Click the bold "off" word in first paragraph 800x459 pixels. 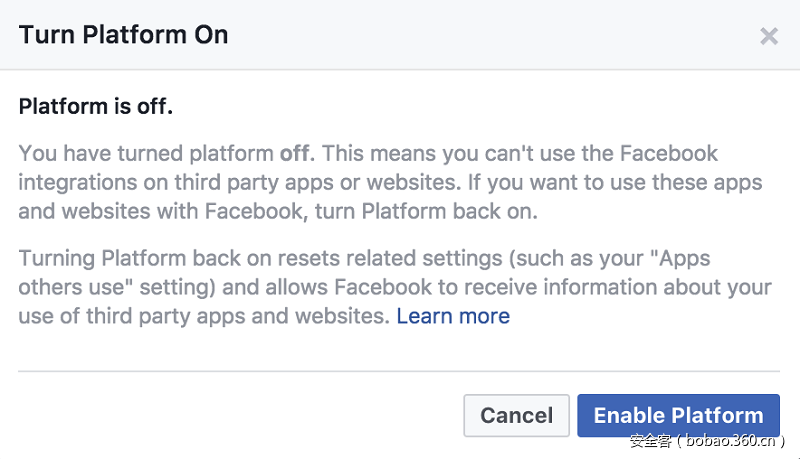tap(295, 154)
